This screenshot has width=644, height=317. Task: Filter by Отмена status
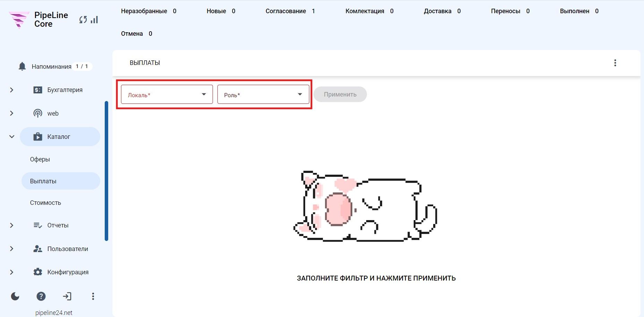click(137, 34)
